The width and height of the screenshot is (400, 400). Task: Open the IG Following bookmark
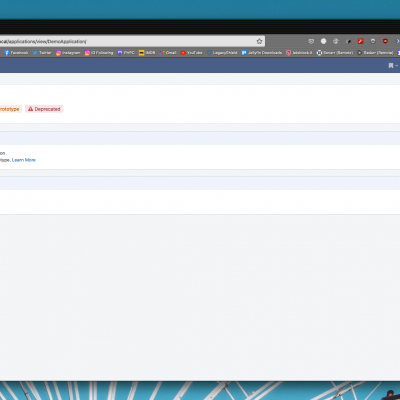pos(99,53)
